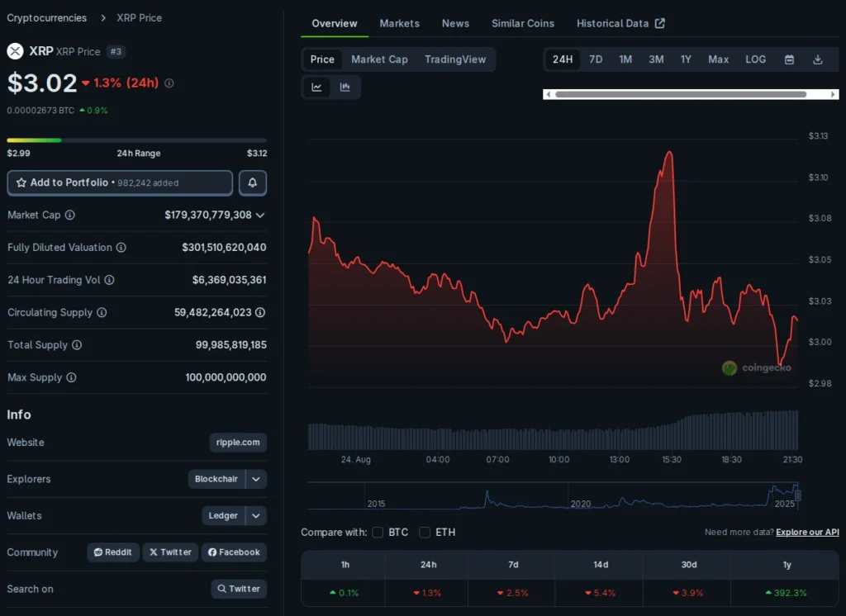The height and width of the screenshot is (616, 846).
Task: Open the Facebook community link
Action: pos(234,552)
